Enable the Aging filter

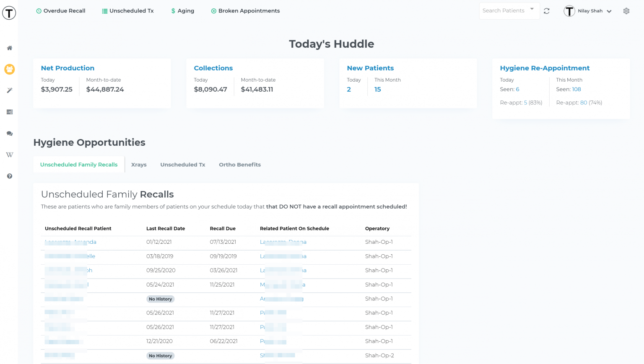pos(182,11)
